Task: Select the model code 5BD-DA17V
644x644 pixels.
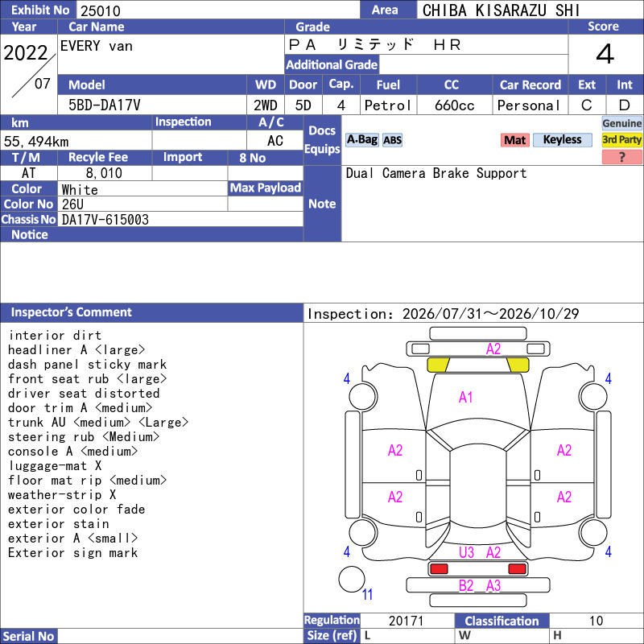Action: tap(105, 105)
